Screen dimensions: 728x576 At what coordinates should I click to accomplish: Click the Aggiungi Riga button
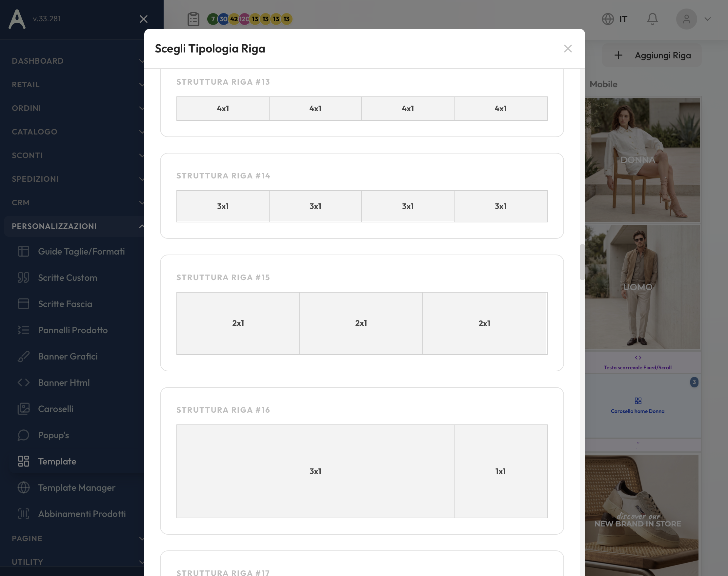pyautogui.click(x=652, y=55)
